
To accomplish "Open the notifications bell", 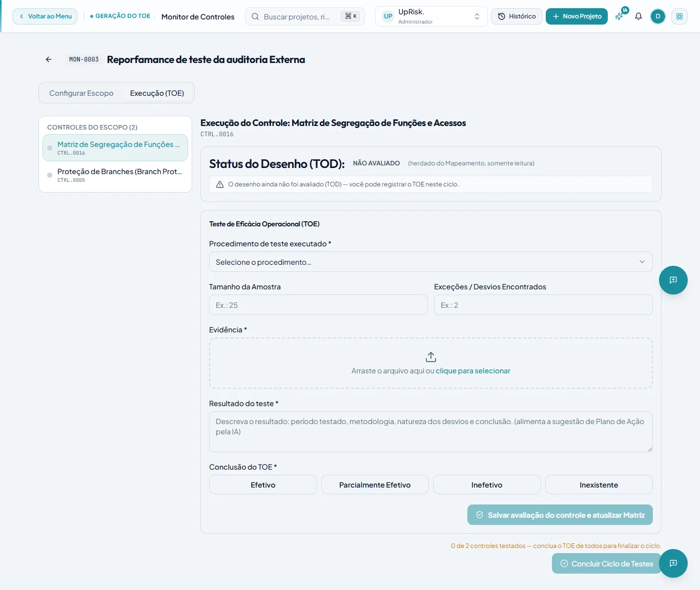I will 639,16.
